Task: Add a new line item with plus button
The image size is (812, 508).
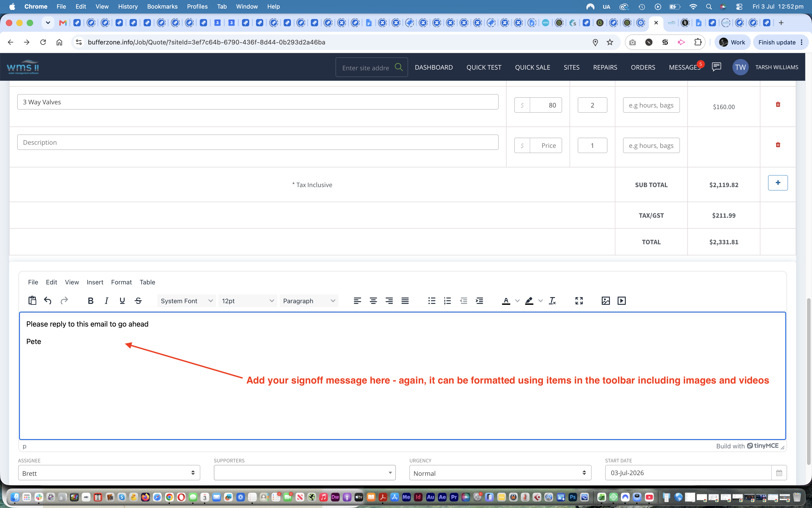Action: click(778, 183)
